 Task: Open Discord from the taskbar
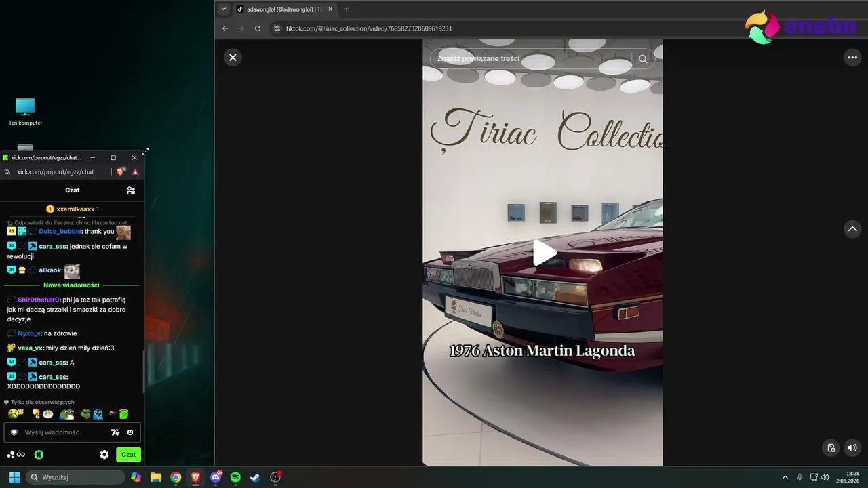[x=216, y=477]
